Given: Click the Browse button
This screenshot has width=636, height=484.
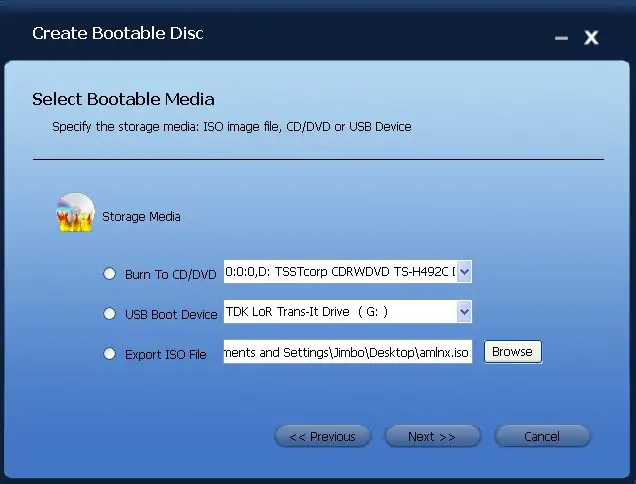Looking at the screenshot, I should (x=513, y=352).
